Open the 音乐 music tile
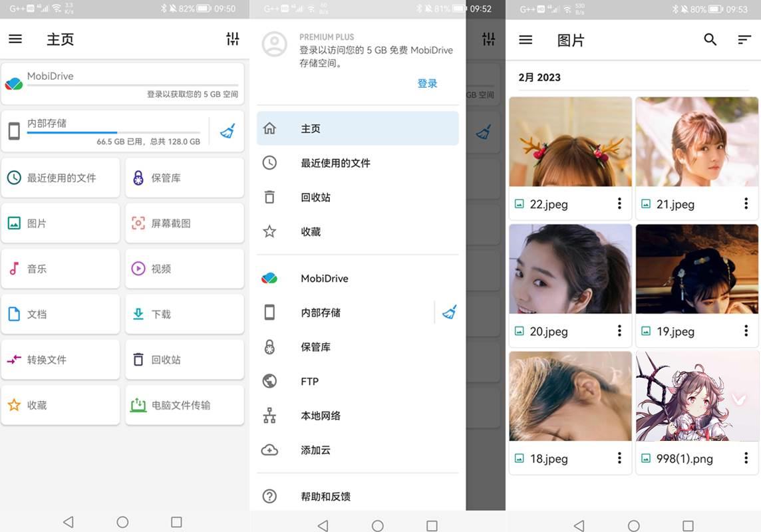Viewport: 761px width, 532px height. pyautogui.click(x=60, y=269)
